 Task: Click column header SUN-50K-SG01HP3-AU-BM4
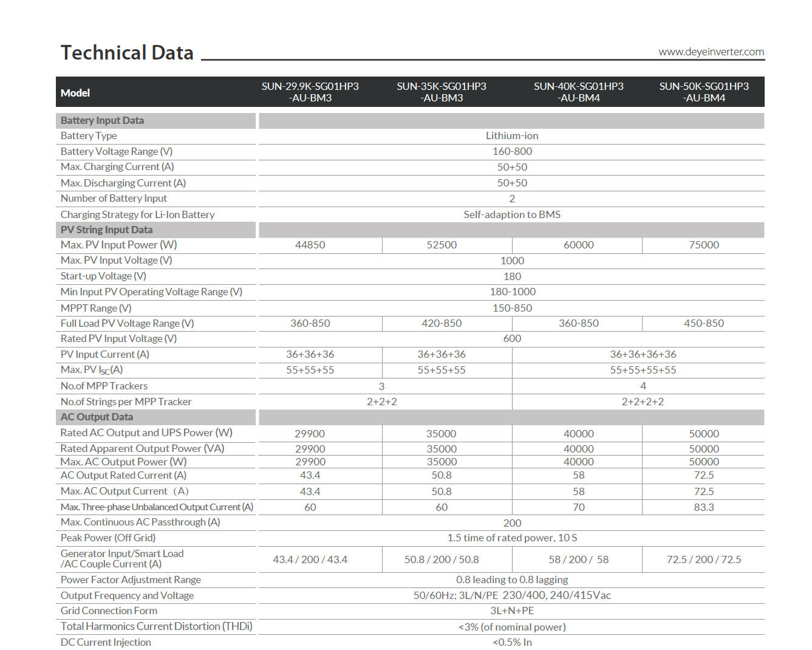tap(704, 92)
